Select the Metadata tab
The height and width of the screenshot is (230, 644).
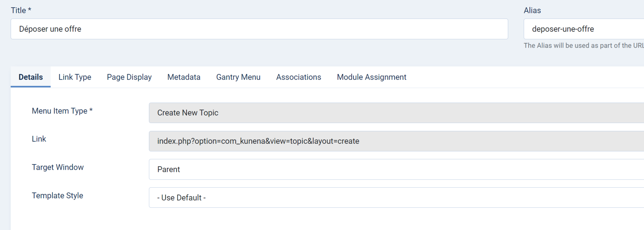pyautogui.click(x=184, y=77)
